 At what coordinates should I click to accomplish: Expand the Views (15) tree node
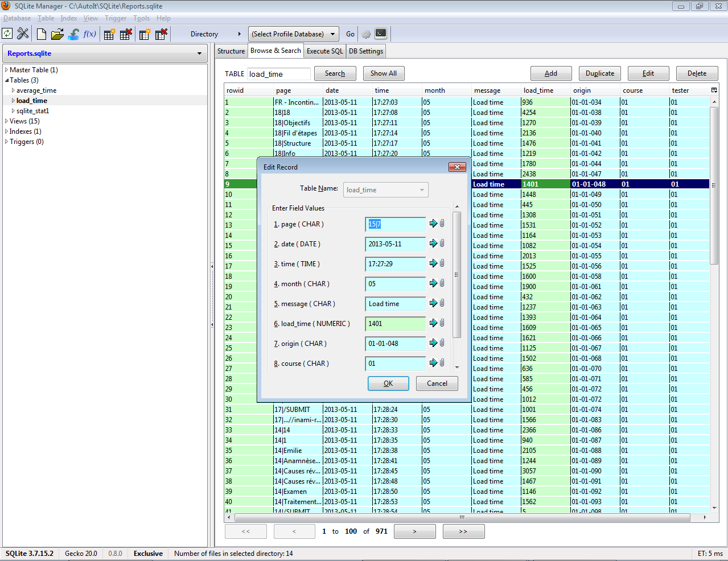(6, 121)
